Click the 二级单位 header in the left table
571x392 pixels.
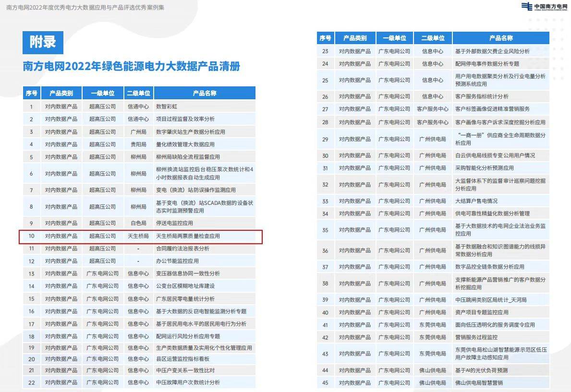138,93
